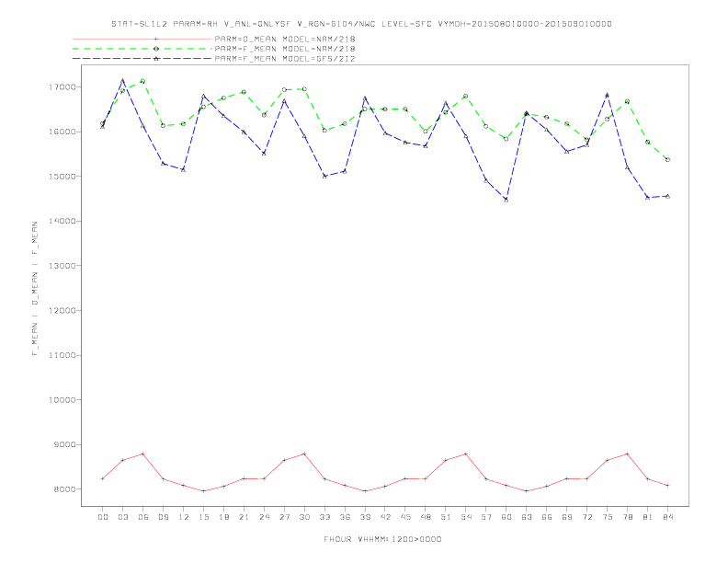Click the x-axis tick label 18

click(223, 517)
